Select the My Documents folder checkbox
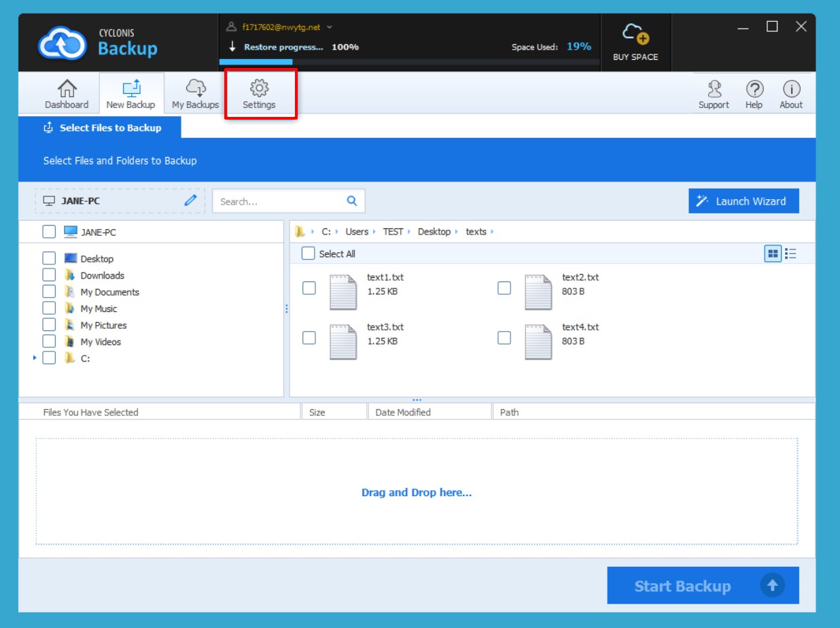This screenshot has height=628, width=840. (x=49, y=292)
